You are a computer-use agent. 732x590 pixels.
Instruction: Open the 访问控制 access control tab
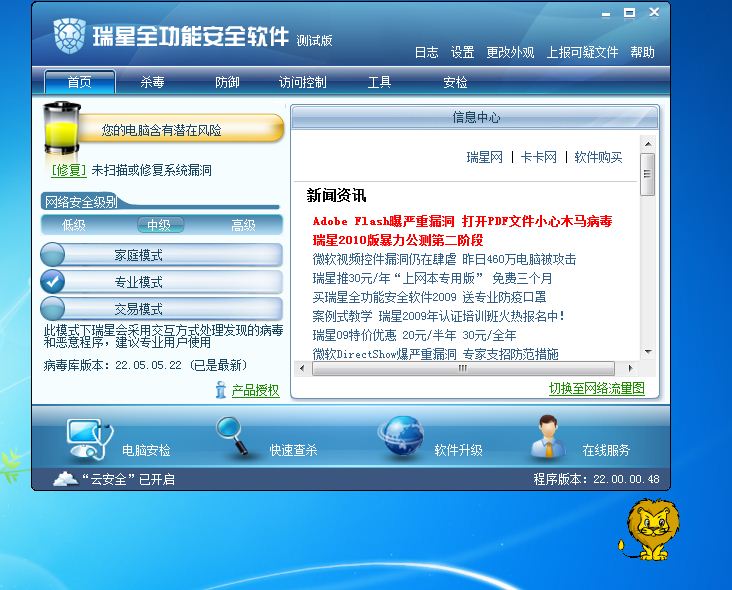(x=303, y=82)
